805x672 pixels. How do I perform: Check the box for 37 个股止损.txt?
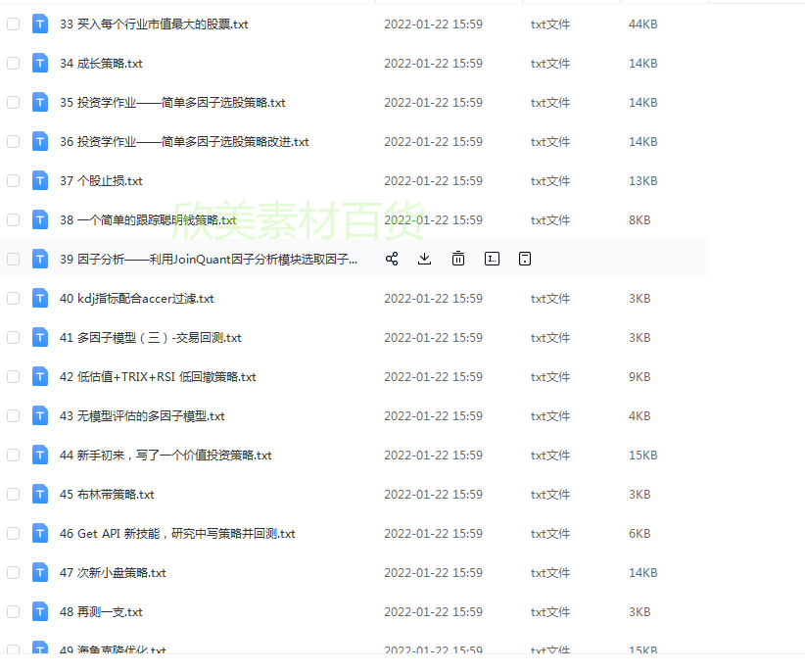[14, 180]
